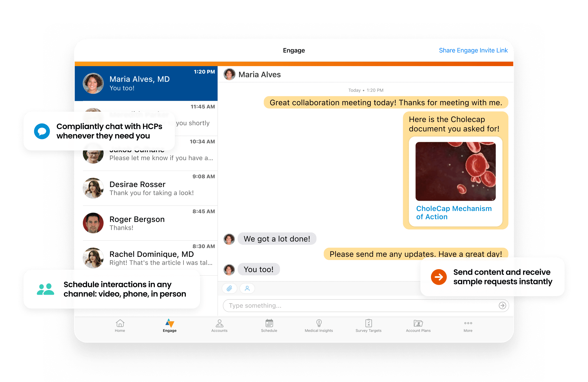Click Maria Alves avatar in chat header
Screen dimensions: 588x382
tap(229, 74)
